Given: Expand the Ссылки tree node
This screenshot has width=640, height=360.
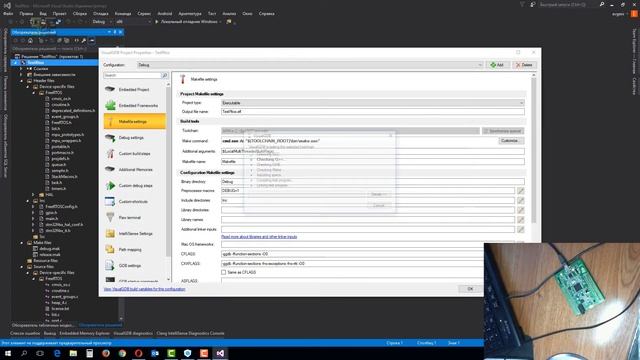Looking at the screenshot, I should pos(21,69).
